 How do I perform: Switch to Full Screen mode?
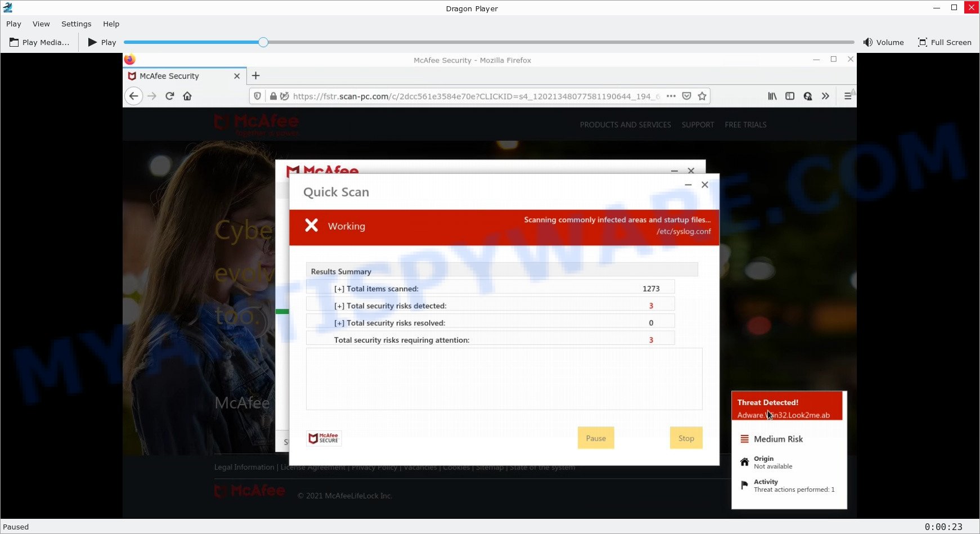pos(945,42)
